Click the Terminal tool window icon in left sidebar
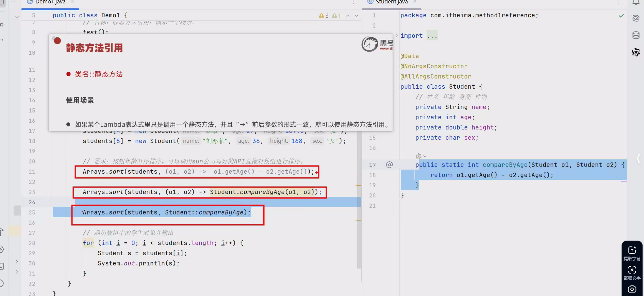Screen dimensions: 644x296 [x=1, y=266]
